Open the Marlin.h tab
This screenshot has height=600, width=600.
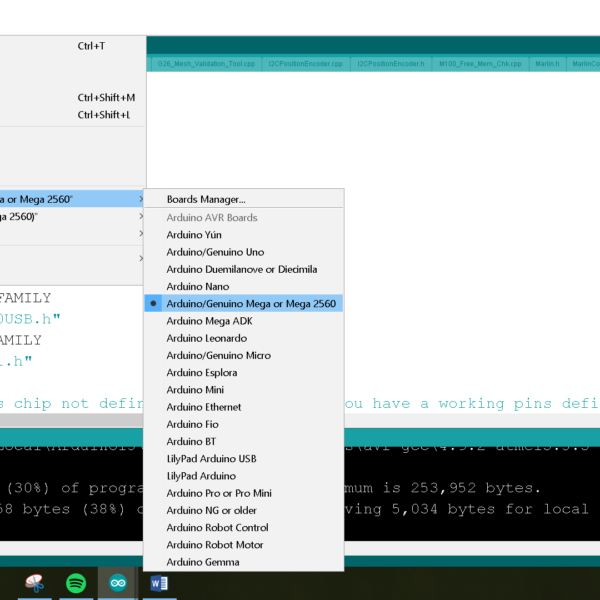pos(547,64)
